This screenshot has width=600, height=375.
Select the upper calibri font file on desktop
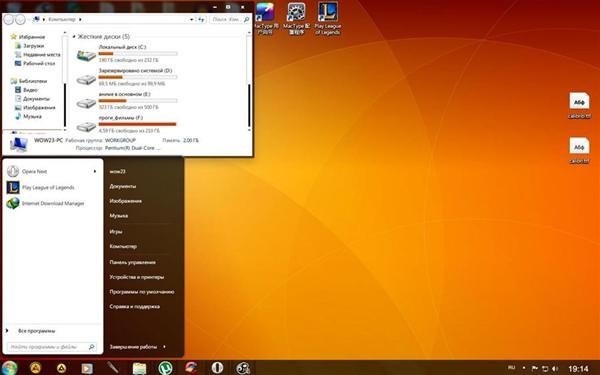(x=579, y=105)
